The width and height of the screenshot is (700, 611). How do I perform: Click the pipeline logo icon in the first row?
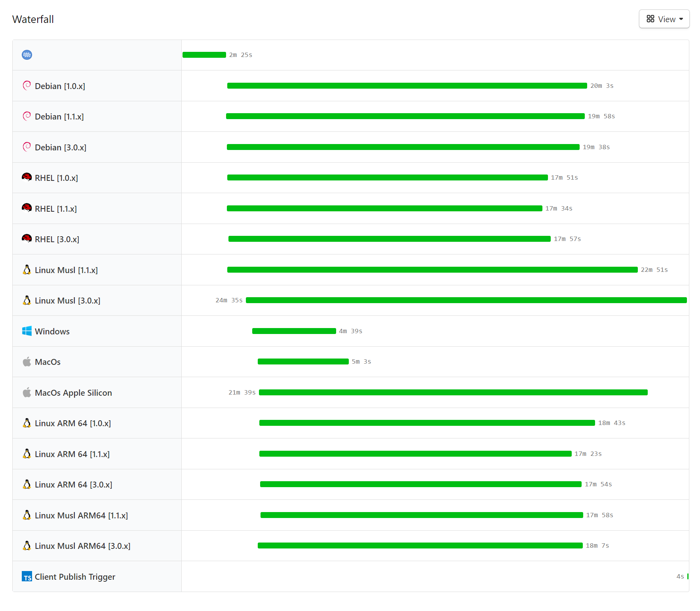(27, 55)
